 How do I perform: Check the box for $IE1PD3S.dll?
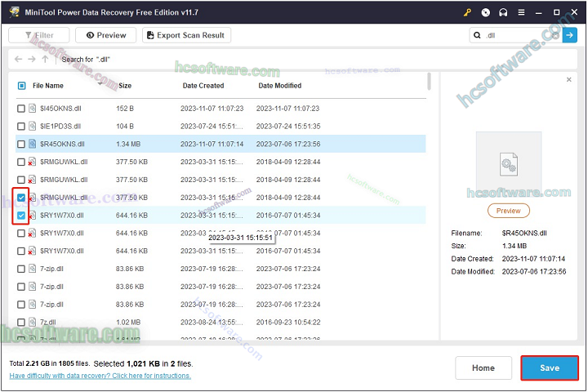tap(21, 127)
